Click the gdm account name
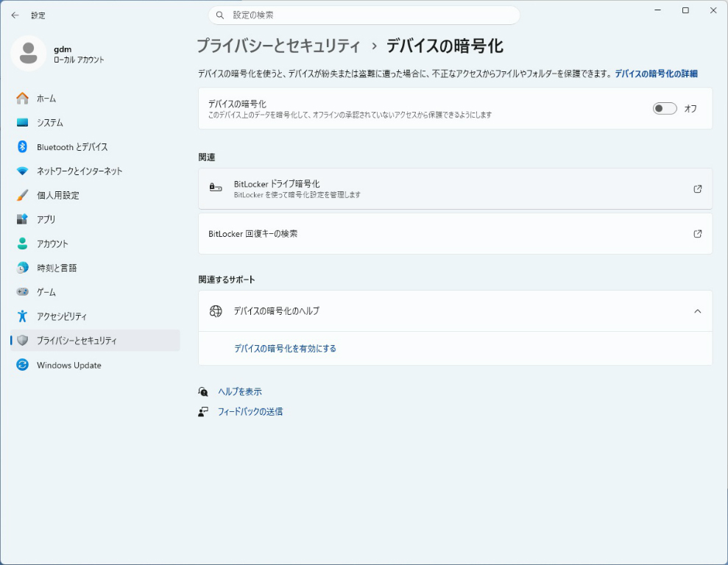The width and height of the screenshot is (728, 565). (63, 49)
